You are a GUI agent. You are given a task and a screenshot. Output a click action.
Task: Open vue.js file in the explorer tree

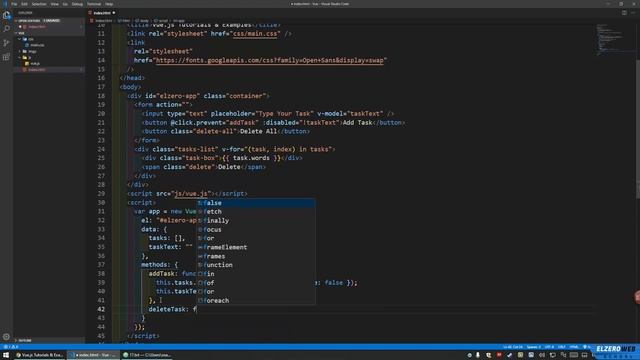(35, 64)
